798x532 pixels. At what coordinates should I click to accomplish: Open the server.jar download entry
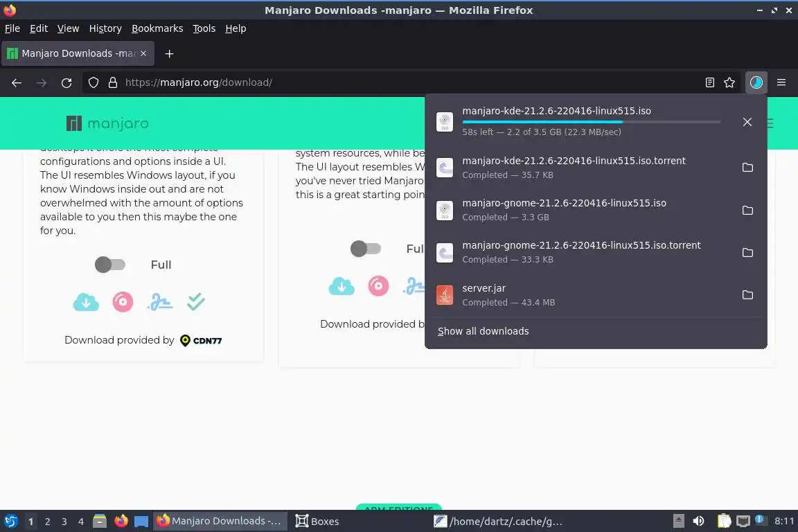[x=581, y=295]
